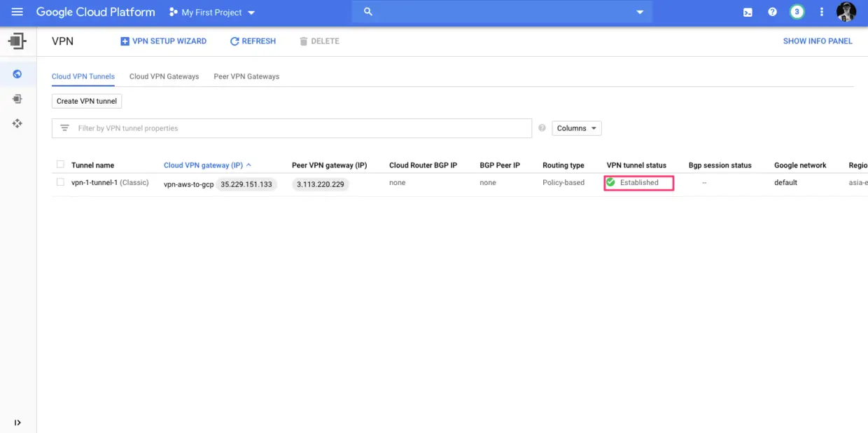Click Routing type column header
Image resolution: width=868 pixels, height=433 pixels.
pyautogui.click(x=563, y=165)
